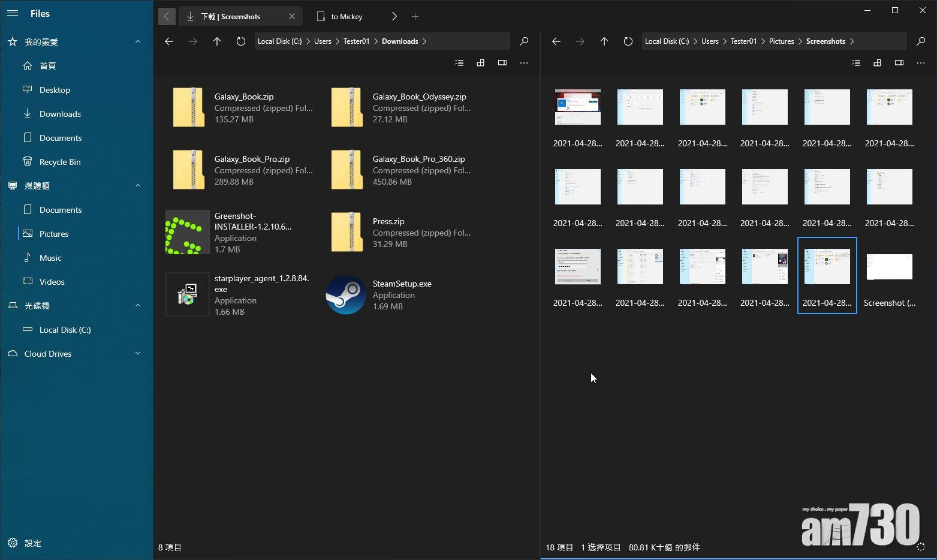Screen dimensions: 937x560
Task: Click search icon in Screenshots pane
Action: 921,41
